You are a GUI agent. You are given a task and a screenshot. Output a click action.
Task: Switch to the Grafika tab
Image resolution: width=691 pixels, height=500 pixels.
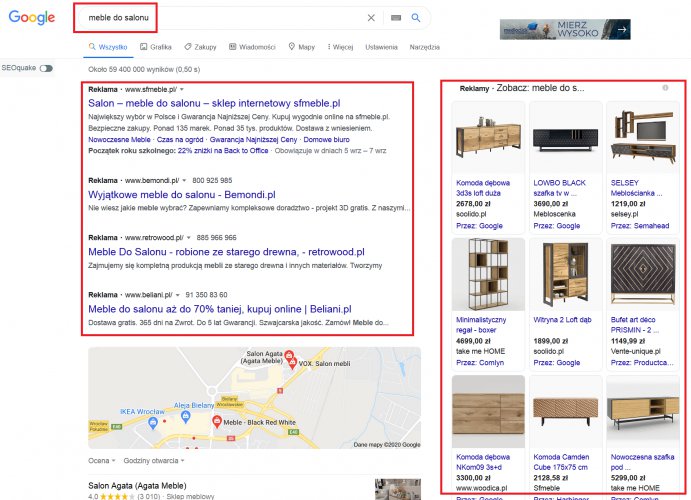157,46
